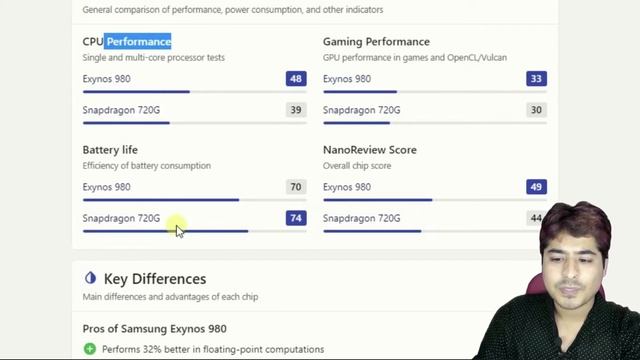The width and height of the screenshot is (640, 360).
Task: Click the Battery life score badge 74
Action: [x=296, y=218]
